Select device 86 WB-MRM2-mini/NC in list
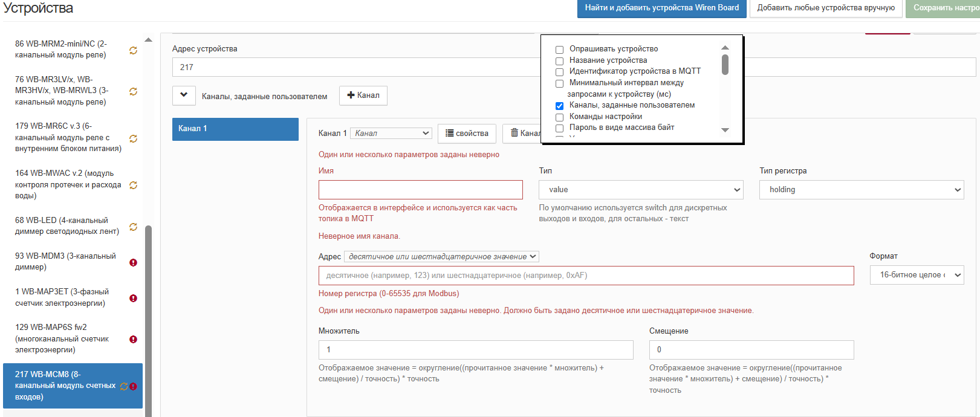The height and width of the screenshot is (417, 980). coord(73,50)
